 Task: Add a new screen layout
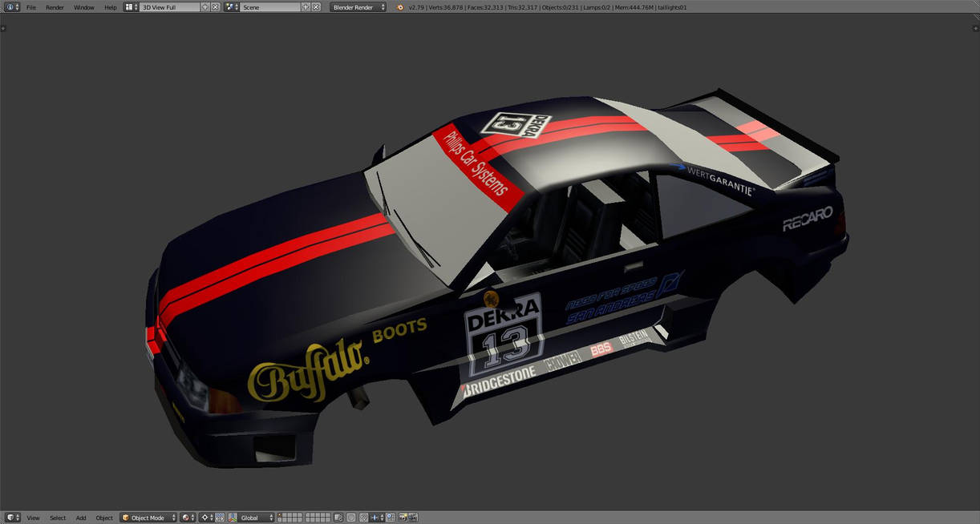(x=205, y=6)
